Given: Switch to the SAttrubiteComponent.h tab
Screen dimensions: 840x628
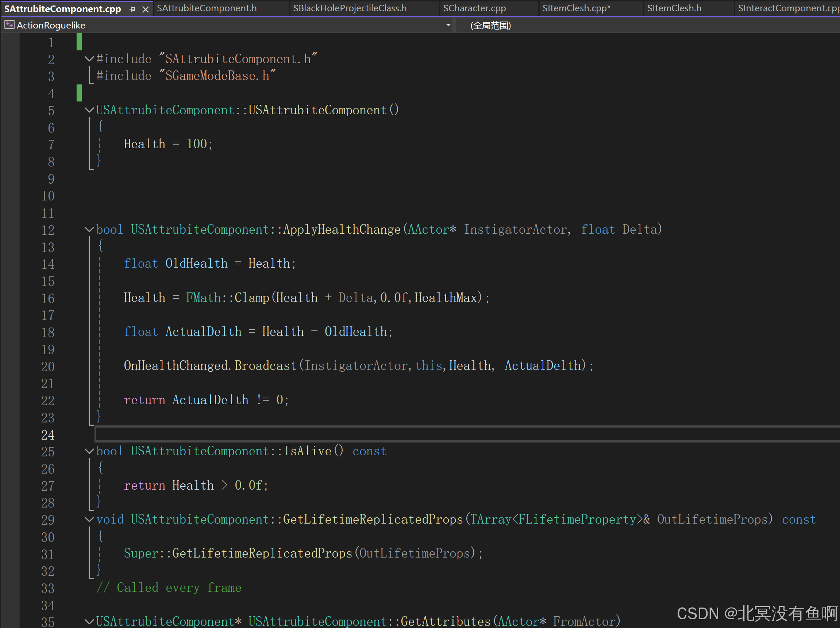Looking at the screenshot, I should tap(207, 8).
